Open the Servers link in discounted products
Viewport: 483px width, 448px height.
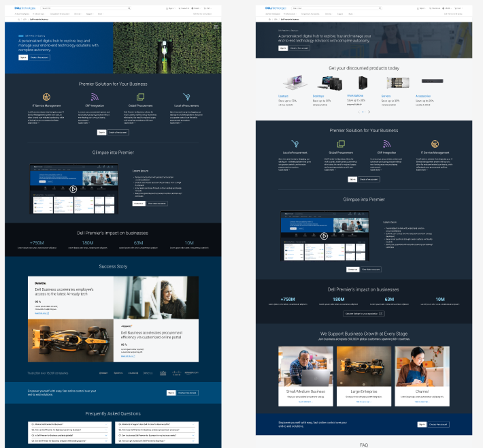[386, 96]
